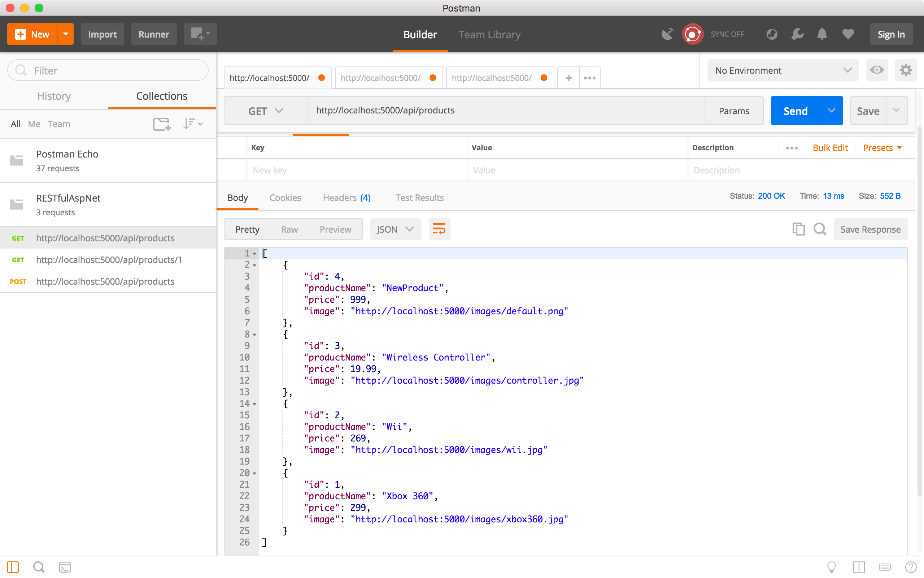Open environment quick look eye icon
The width and height of the screenshot is (924, 578).
point(877,70)
